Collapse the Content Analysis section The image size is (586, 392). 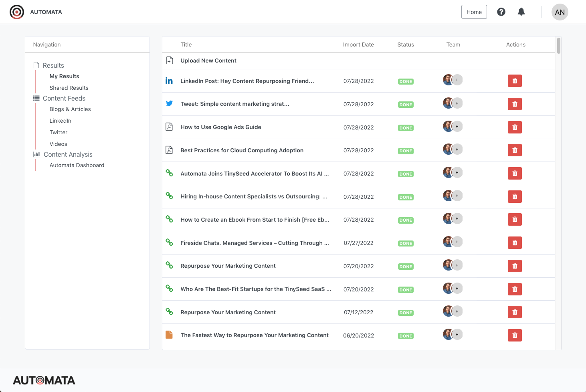(x=68, y=154)
